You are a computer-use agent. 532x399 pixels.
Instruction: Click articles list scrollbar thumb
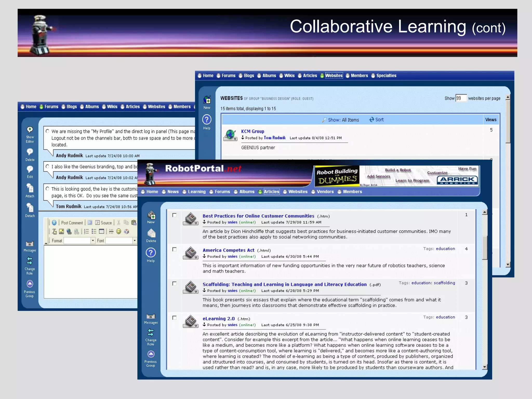pyautogui.click(x=484, y=248)
